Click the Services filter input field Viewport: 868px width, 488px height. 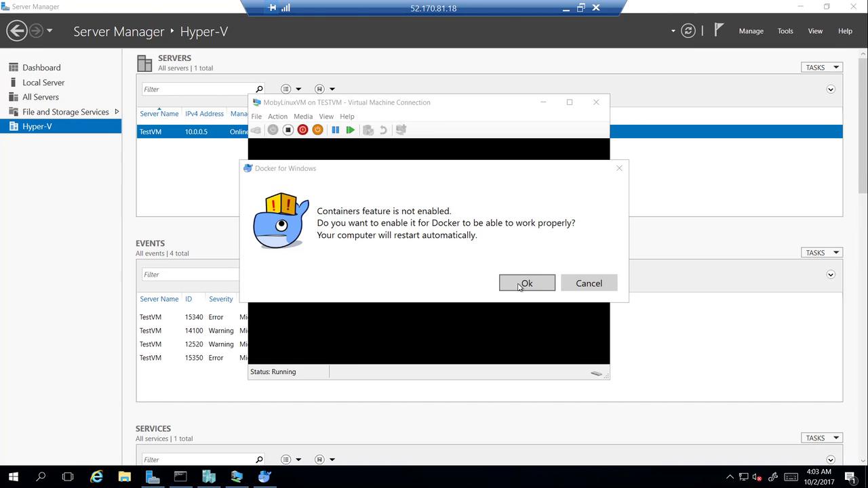[197, 460]
